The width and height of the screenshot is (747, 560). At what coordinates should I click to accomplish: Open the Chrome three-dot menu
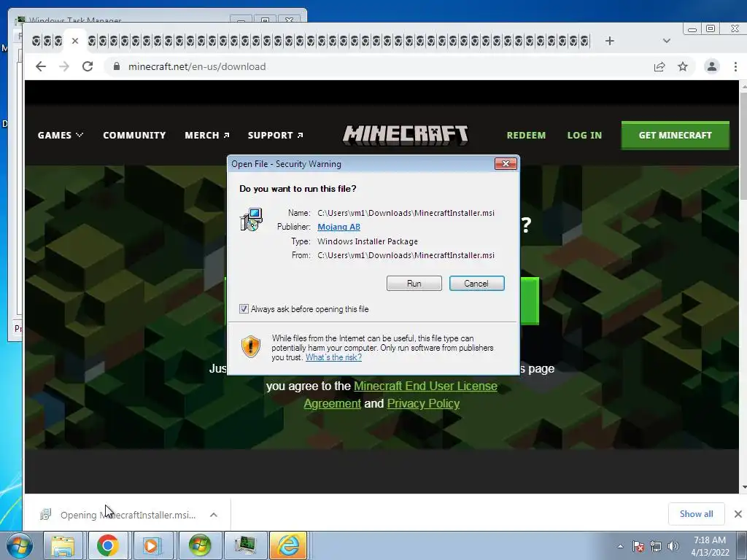(735, 66)
